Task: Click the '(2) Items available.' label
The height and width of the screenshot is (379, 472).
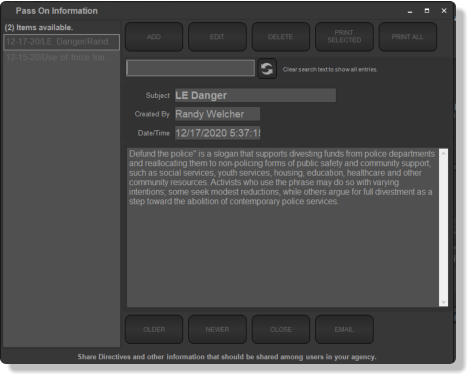Action: [39, 28]
